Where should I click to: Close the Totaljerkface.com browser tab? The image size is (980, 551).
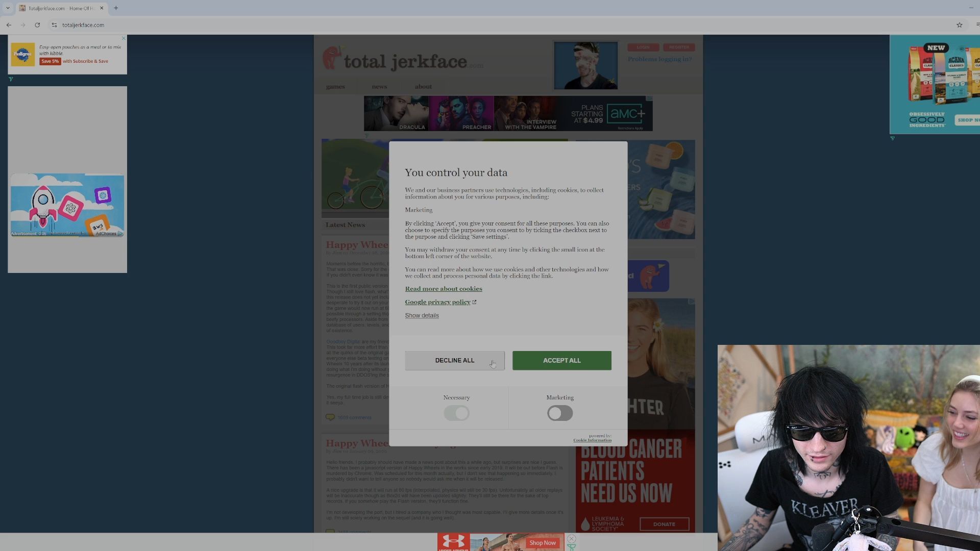tap(102, 8)
